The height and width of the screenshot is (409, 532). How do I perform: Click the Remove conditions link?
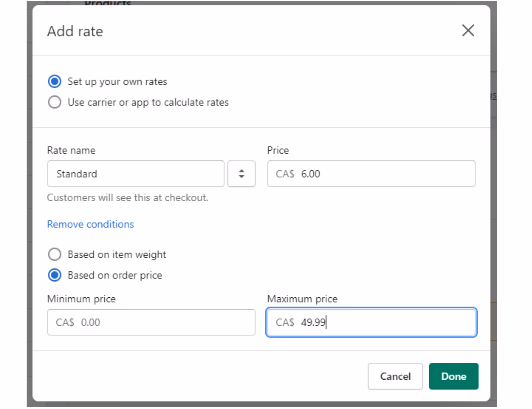90,224
